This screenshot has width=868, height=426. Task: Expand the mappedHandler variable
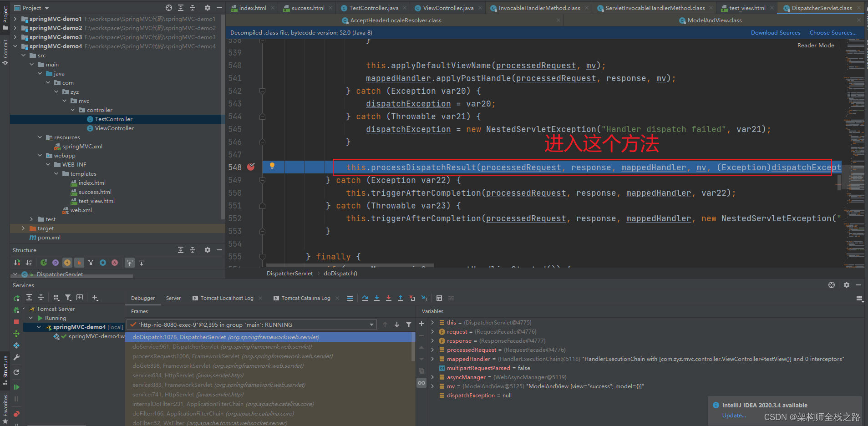(x=432, y=359)
